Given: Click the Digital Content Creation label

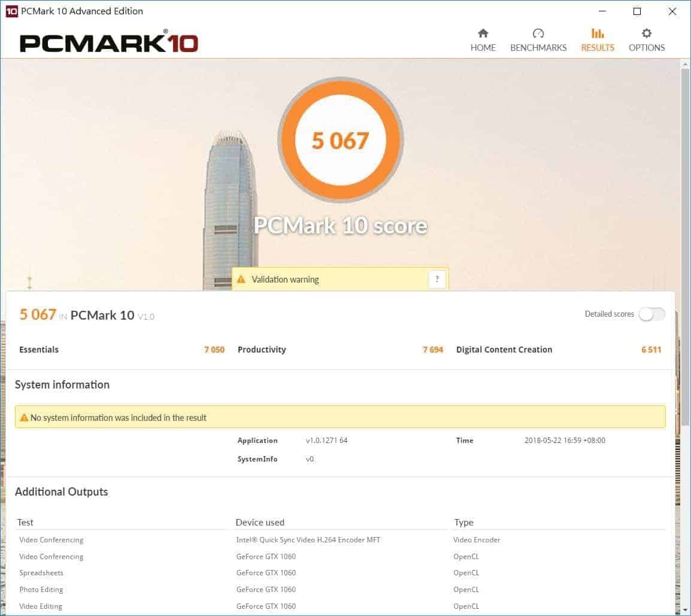Looking at the screenshot, I should 504,350.
